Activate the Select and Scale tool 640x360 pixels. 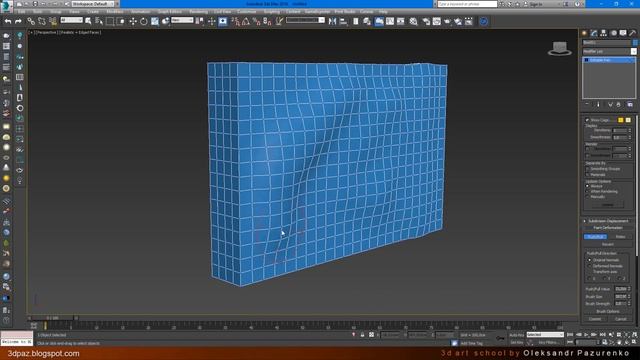(x=155, y=21)
